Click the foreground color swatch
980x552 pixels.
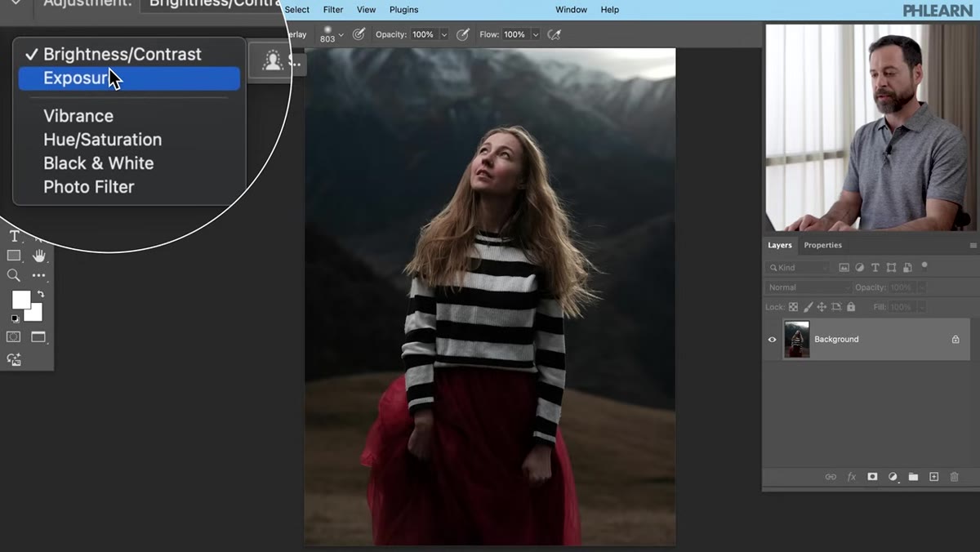tap(20, 299)
